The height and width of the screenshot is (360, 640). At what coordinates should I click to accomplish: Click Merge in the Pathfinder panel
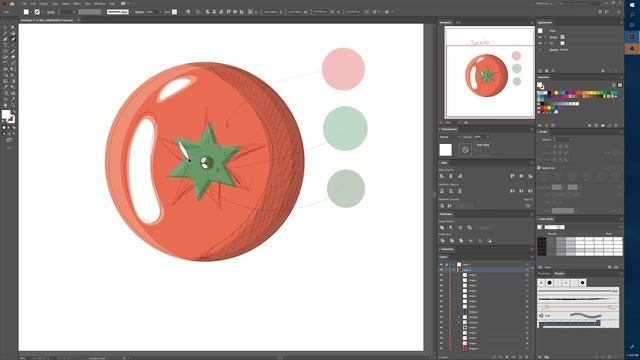point(461,241)
